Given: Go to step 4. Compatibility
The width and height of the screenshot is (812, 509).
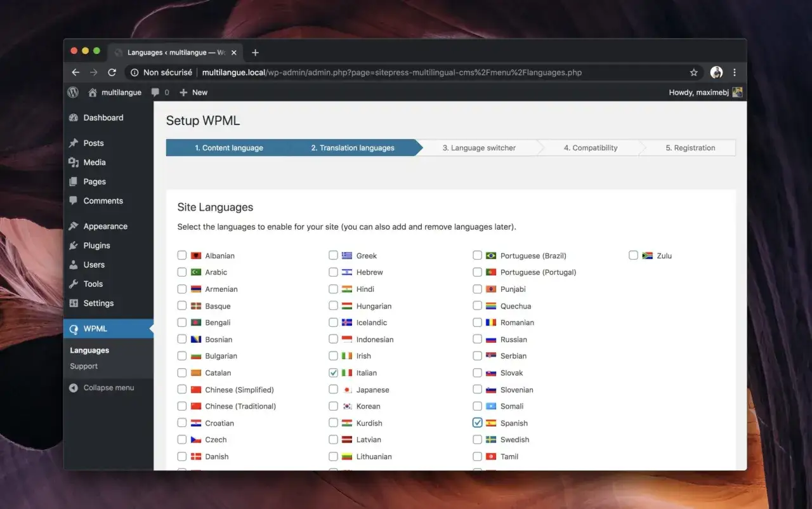Looking at the screenshot, I should (x=591, y=148).
